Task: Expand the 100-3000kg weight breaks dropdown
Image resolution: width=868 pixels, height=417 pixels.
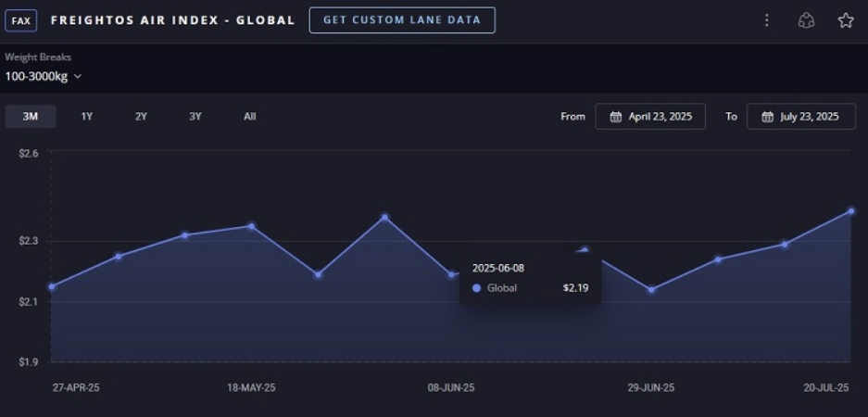Action: pos(44,76)
